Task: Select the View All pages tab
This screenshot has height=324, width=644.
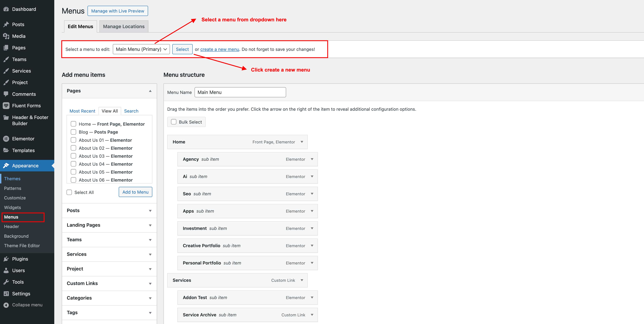Action: 110,111
